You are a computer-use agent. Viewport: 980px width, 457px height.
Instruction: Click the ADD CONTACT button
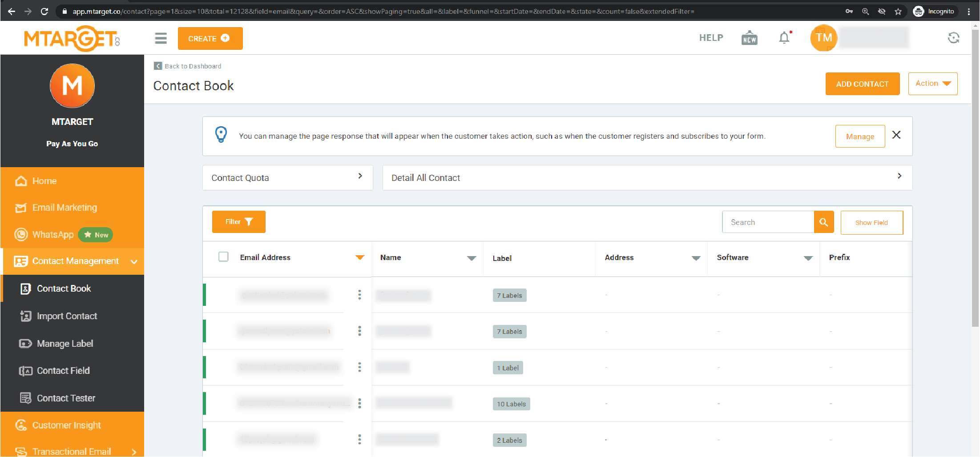(x=862, y=84)
